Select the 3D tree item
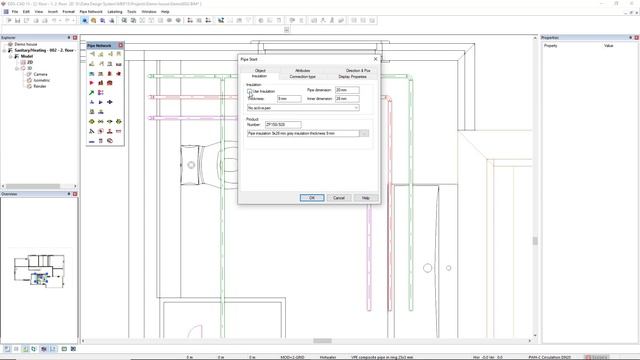The image size is (640, 360). [29, 69]
